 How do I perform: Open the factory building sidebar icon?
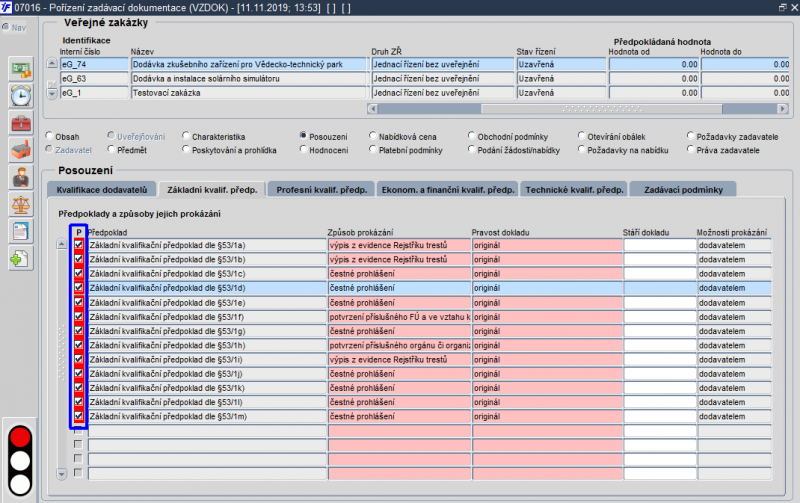pos(21,150)
